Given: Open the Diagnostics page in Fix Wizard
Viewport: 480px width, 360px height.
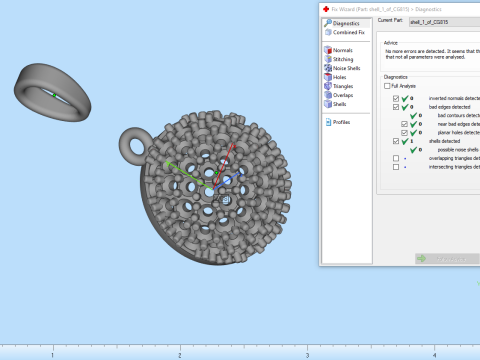Looking at the screenshot, I should click(x=346, y=23).
